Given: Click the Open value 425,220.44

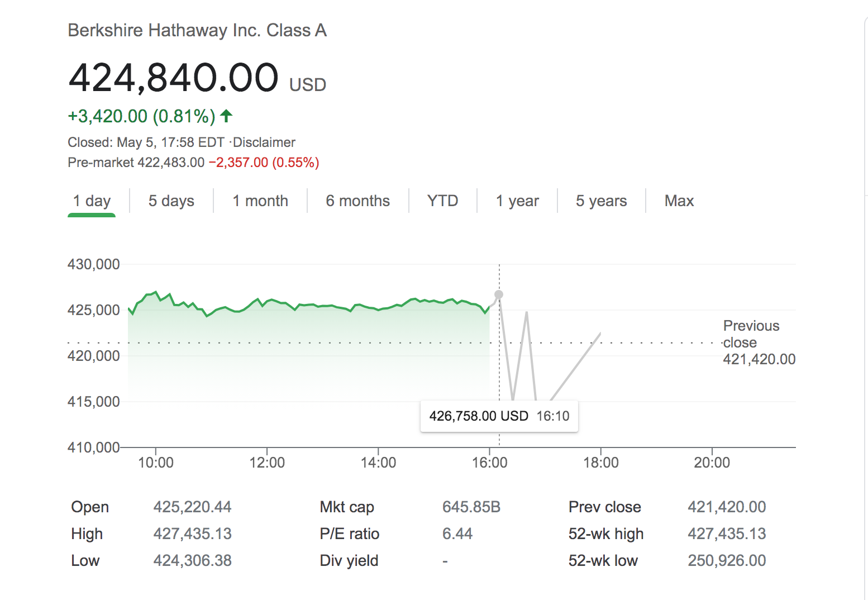Looking at the screenshot, I should (x=192, y=507).
